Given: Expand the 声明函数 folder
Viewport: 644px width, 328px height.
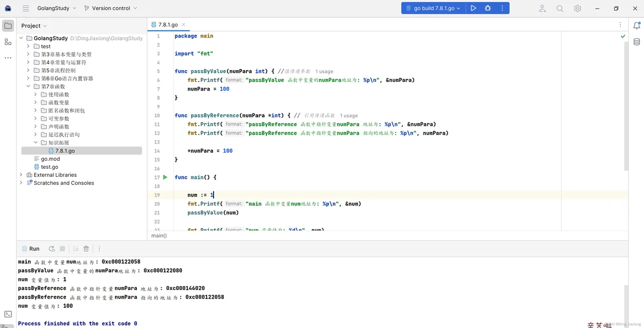Looking at the screenshot, I should 36,126.
